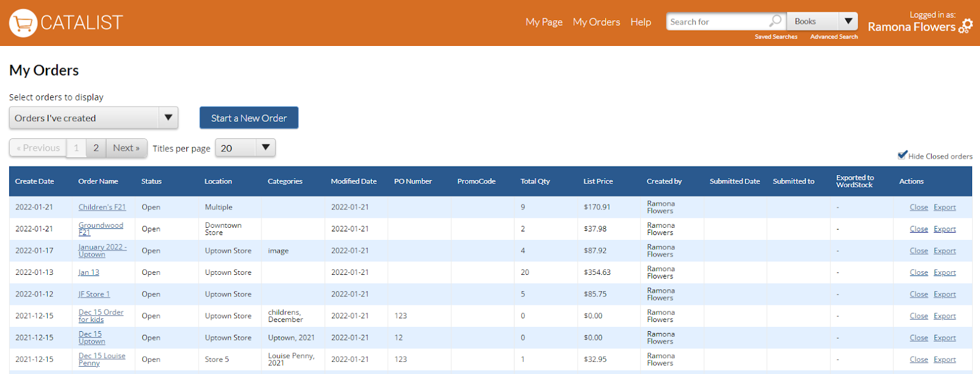The image size is (980, 374).
Task: Close Dec 15 Order for kids
Action: pos(919,316)
